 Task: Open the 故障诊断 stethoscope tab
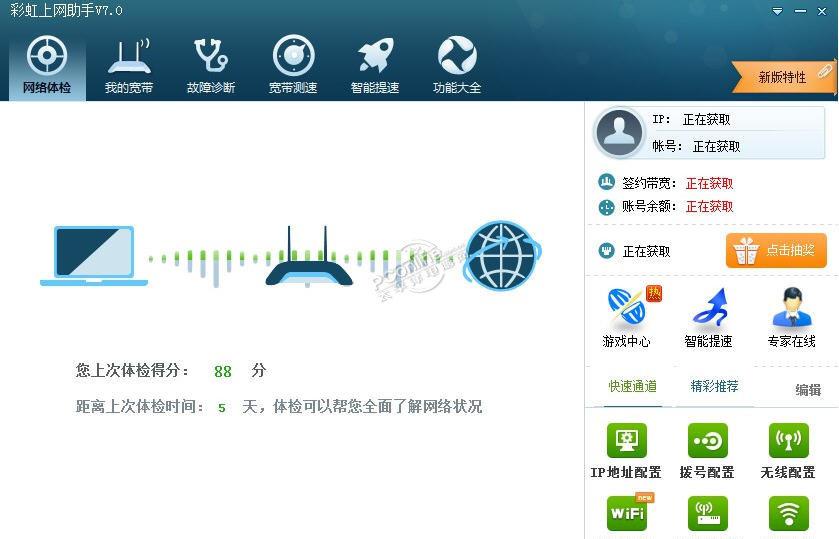point(211,66)
